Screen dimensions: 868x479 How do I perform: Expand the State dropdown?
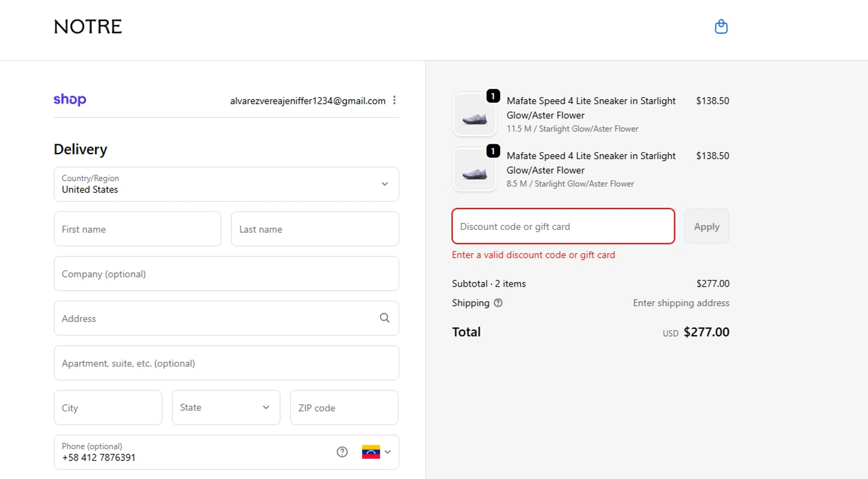point(226,408)
